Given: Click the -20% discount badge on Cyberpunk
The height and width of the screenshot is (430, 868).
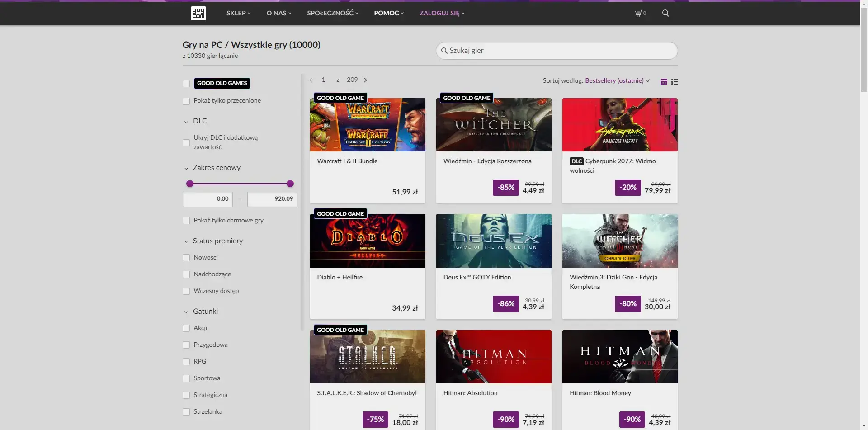Looking at the screenshot, I should (x=627, y=187).
